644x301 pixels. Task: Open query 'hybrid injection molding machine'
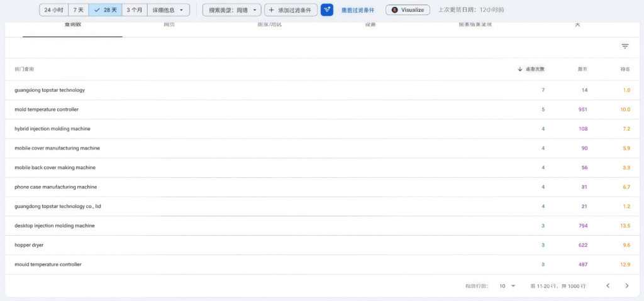[x=52, y=129]
